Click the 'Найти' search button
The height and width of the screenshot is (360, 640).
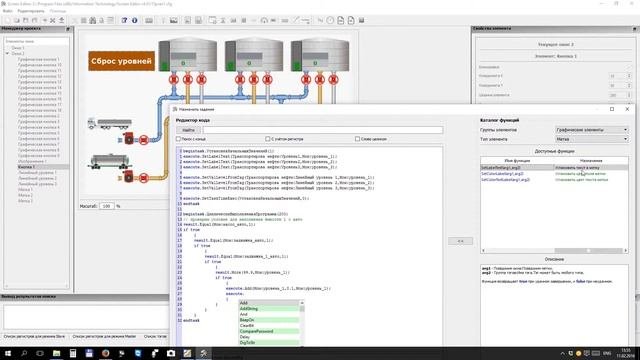(188, 130)
